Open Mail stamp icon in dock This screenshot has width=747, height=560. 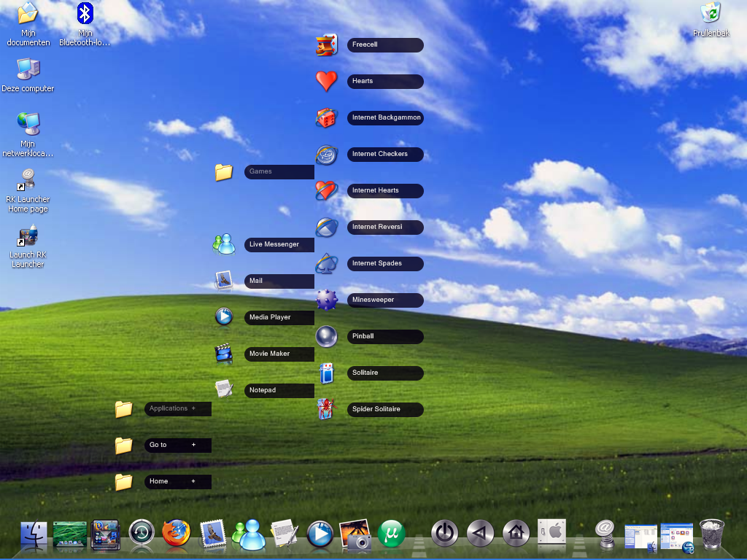tap(212, 534)
